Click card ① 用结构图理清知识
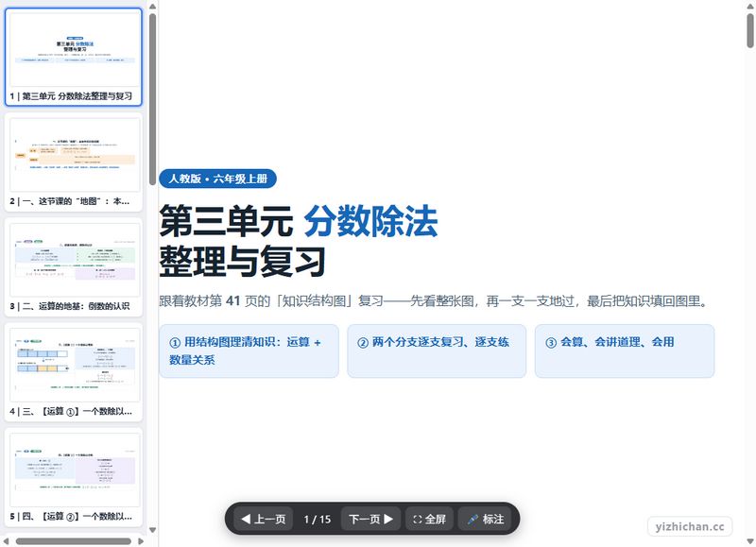 point(249,350)
